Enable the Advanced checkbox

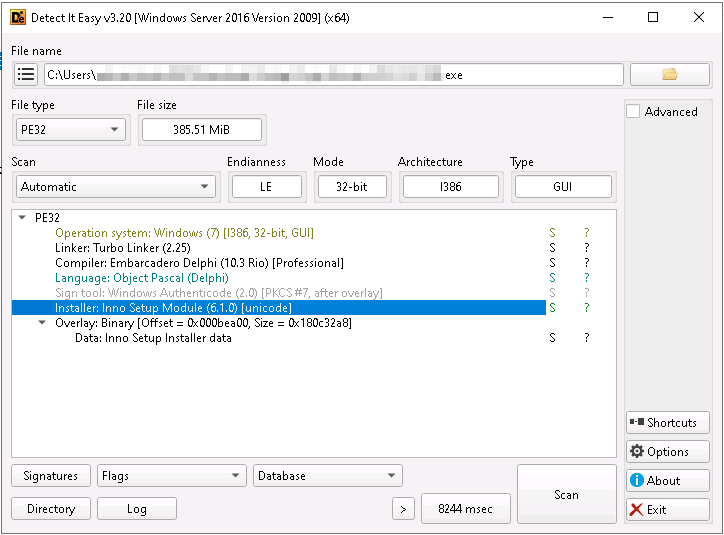point(633,112)
